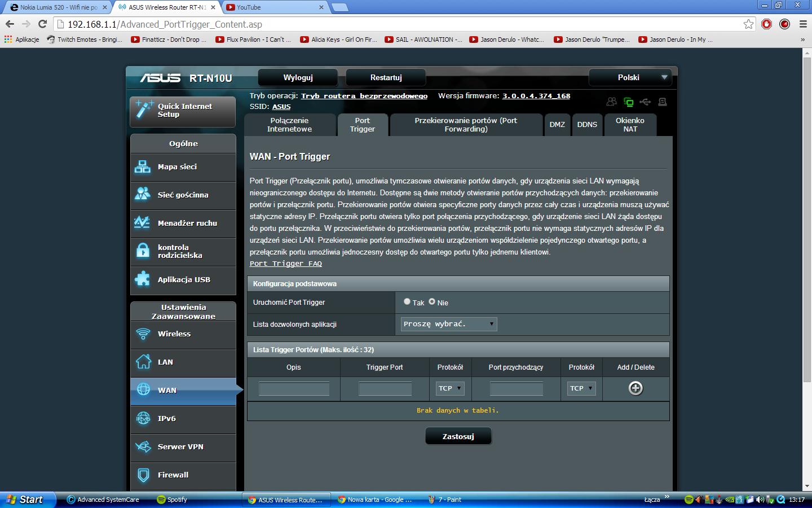
Task: Click the Wireless signal icon in sidebar
Action: 143,334
